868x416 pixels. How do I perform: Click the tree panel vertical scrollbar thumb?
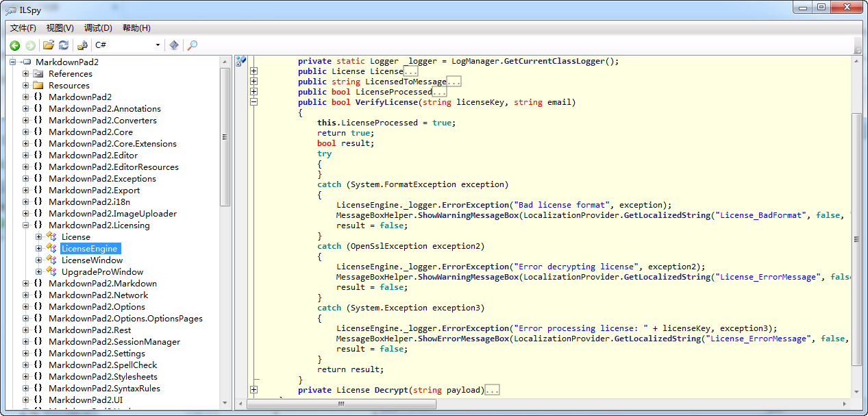click(x=225, y=137)
